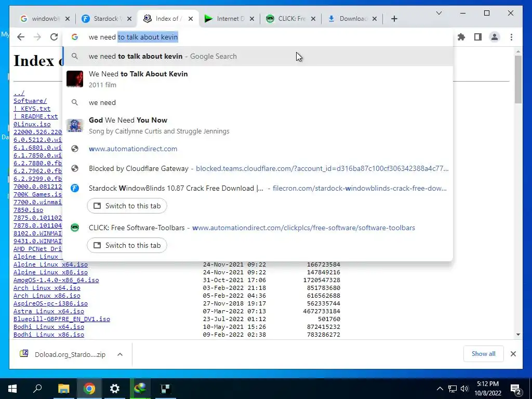Close the Internet D tab
The image size is (532, 399).
[252, 19]
